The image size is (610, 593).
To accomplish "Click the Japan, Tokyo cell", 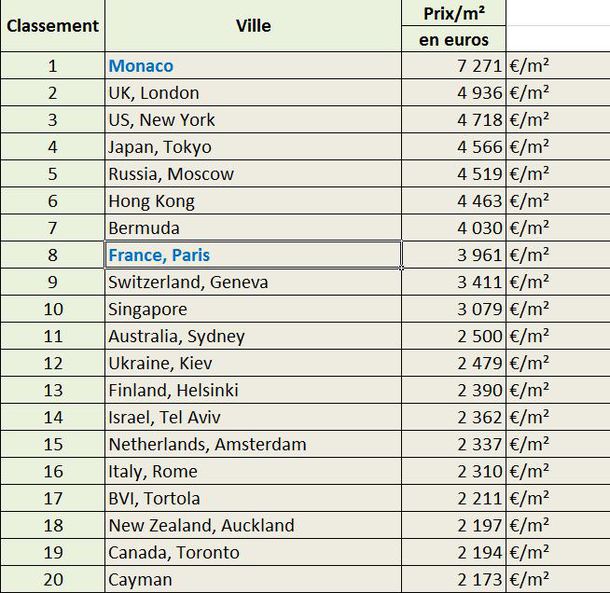I will [253, 147].
